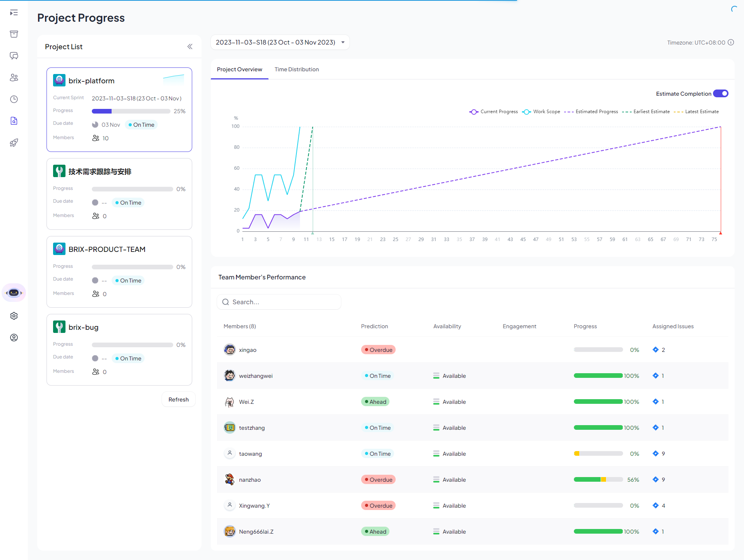The image size is (744, 560).
Task: Click nanzhao's 56% progress bar
Action: (x=598, y=480)
